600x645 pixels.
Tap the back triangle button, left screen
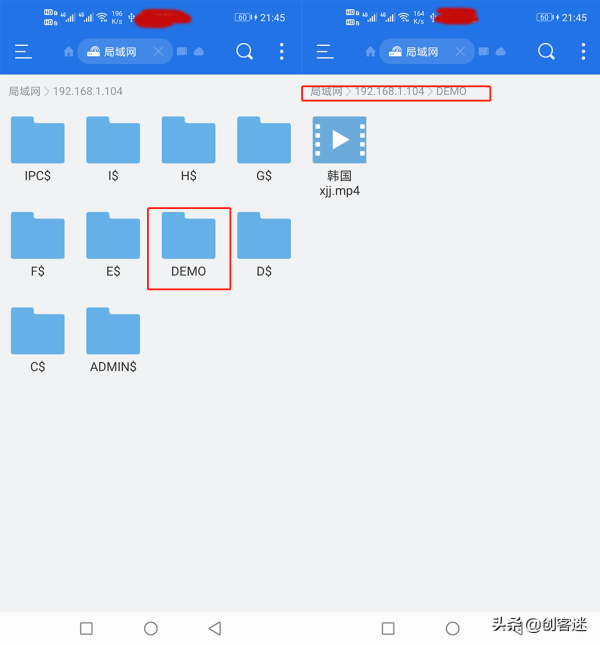(215, 628)
